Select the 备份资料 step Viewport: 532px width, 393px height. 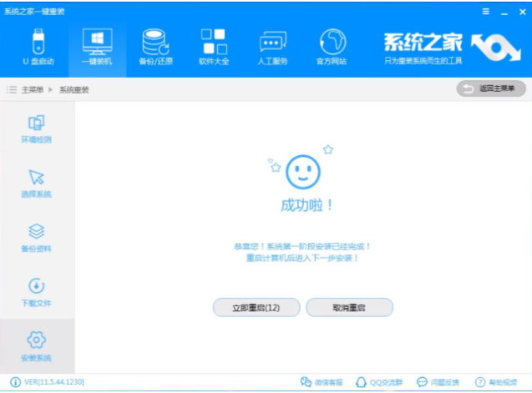click(x=36, y=238)
